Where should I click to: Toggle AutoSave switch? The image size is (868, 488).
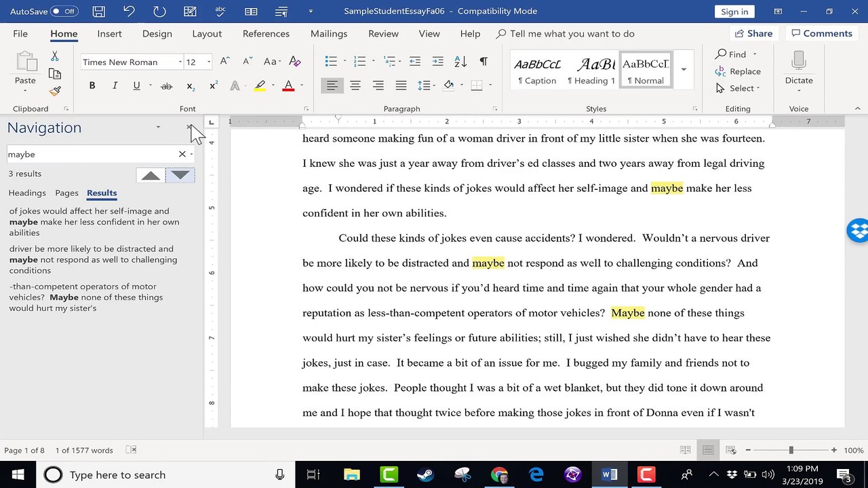coord(64,12)
